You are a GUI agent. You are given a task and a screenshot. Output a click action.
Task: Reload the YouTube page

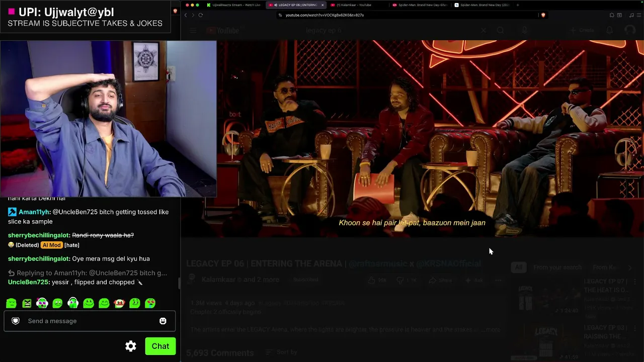[x=200, y=15]
